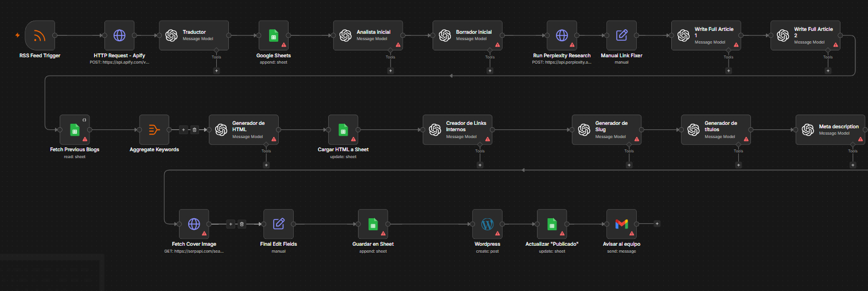Add a node after Avisar al equipo
The height and width of the screenshot is (291, 868).
pos(657,223)
